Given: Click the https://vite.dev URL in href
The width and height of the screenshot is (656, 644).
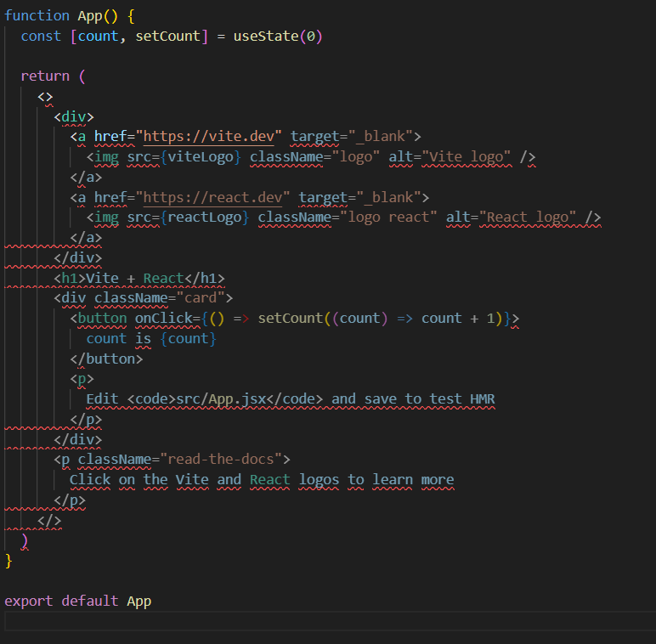Looking at the screenshot, I should [x=212, y=137].
